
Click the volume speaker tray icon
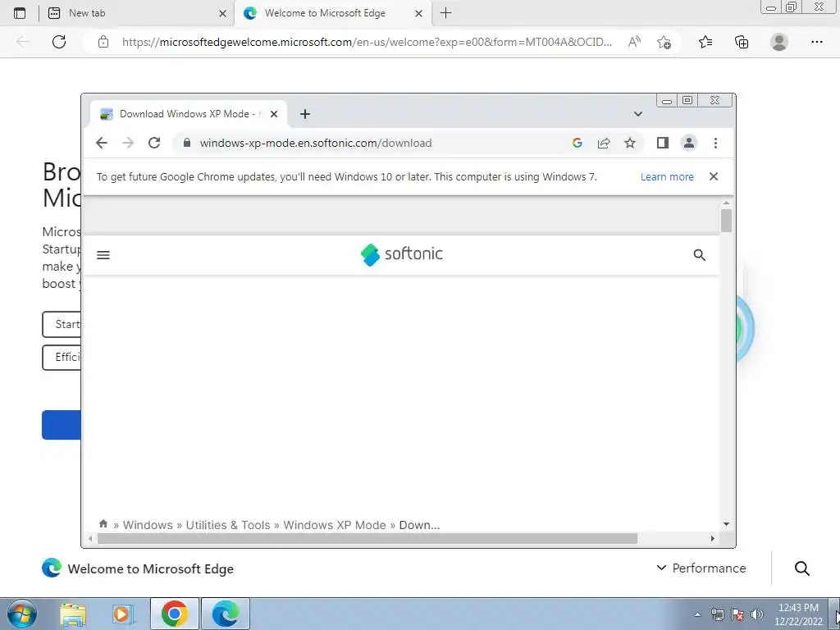coord(757,614)
